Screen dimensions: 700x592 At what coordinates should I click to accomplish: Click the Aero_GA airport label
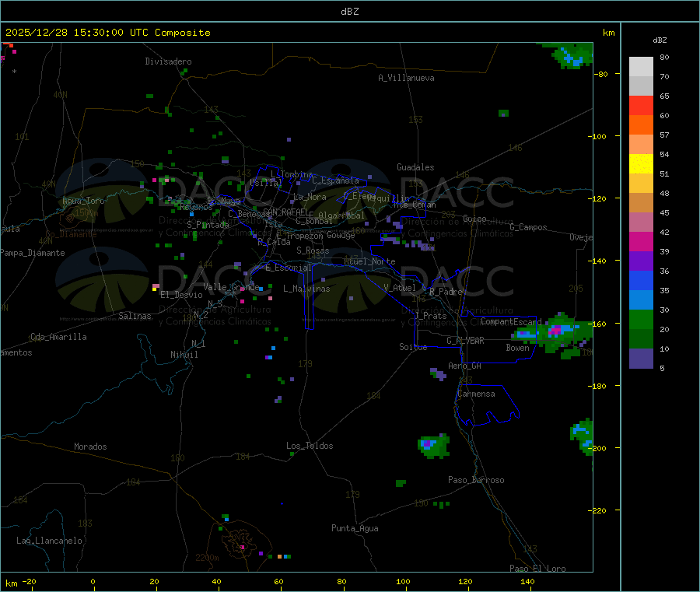pyautogui.click(x=464, y=366)
